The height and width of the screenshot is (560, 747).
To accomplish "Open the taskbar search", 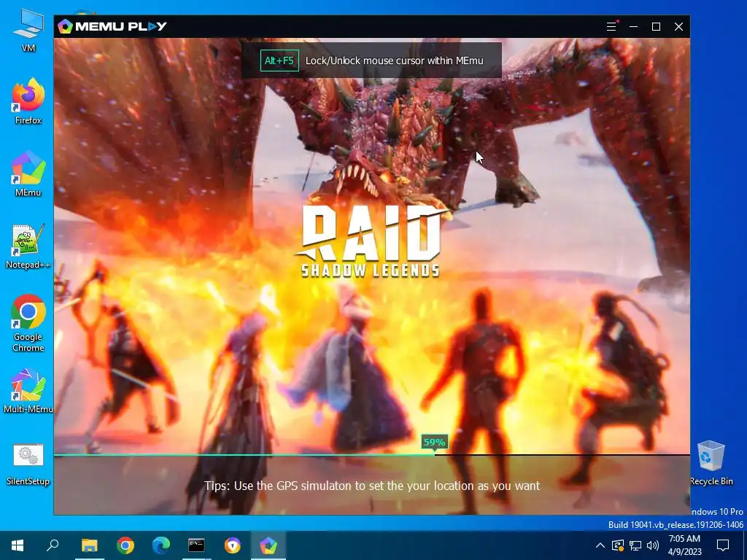I will coord(53,545).
